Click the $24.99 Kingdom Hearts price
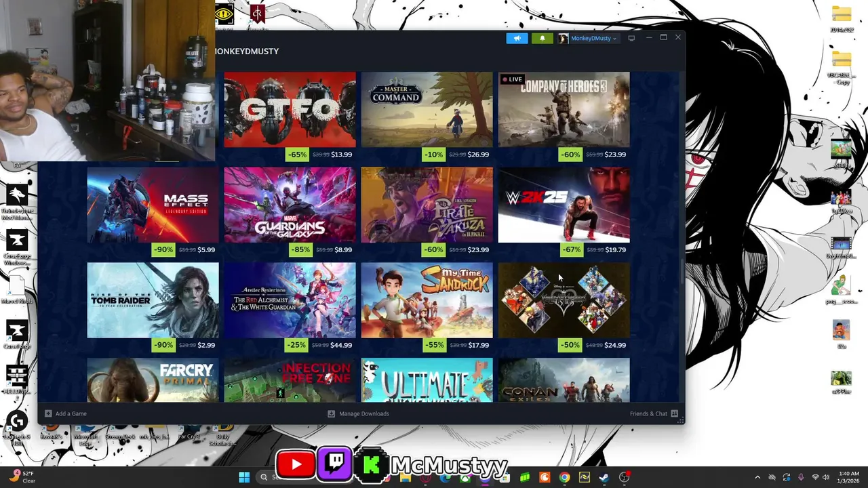Image resolution: width=868 pixels, height=488 pixels. pos(615,346)
